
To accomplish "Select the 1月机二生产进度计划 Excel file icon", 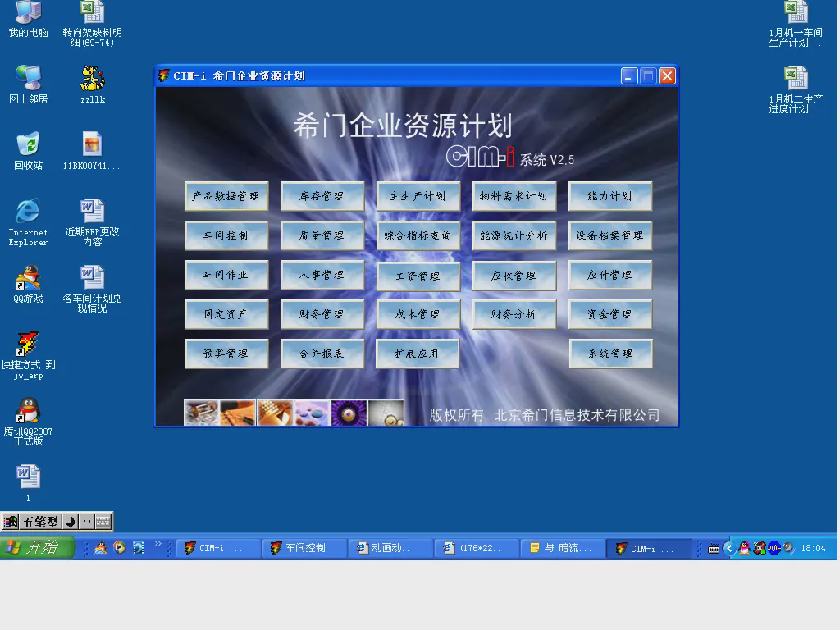I will (x=795, y=79).
